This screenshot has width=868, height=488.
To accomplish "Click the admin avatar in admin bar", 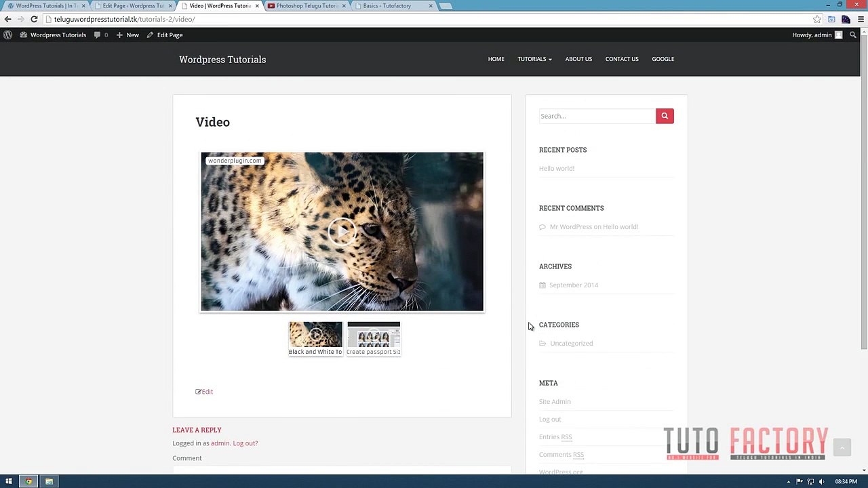I will [838, 35].
